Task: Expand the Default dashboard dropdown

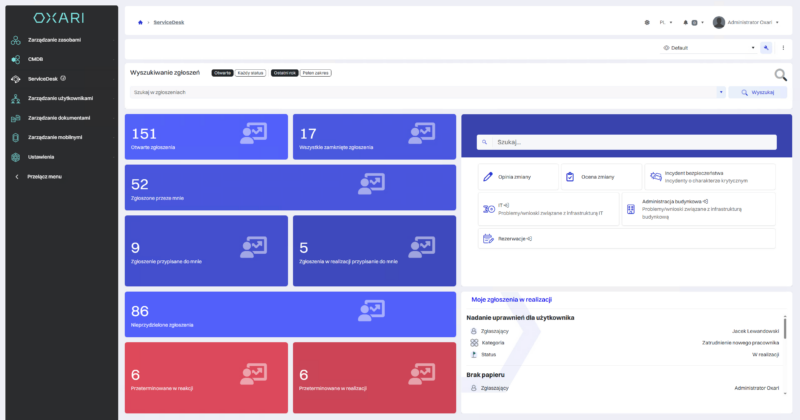Action: 752,47
